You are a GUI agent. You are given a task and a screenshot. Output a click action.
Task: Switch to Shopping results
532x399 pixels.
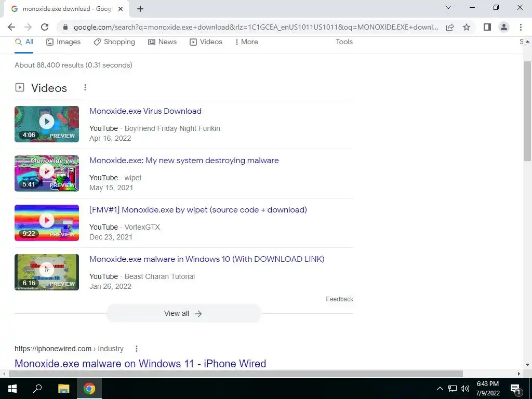(114, 42)
